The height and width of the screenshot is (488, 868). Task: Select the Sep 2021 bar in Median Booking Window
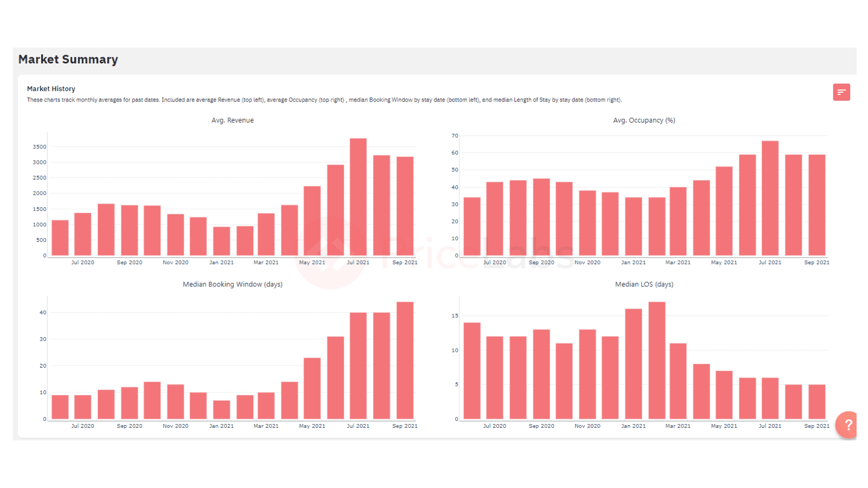coord(405,361)
